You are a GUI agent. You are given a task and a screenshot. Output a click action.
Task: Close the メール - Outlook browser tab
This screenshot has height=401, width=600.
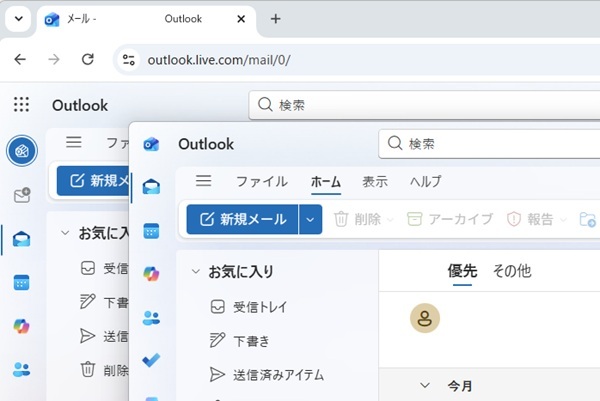click(241, 19)
